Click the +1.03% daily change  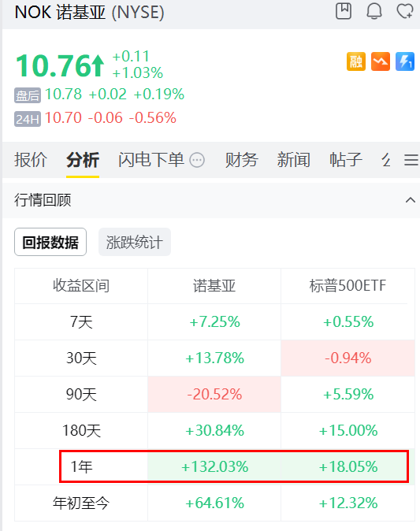(x=138, y=72)
